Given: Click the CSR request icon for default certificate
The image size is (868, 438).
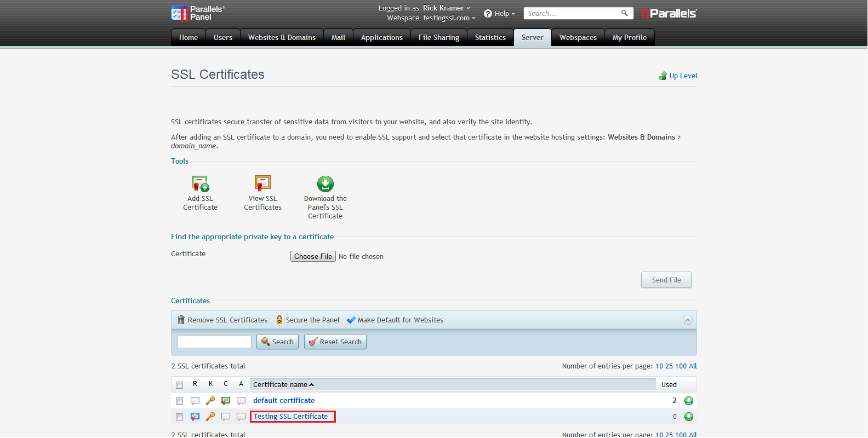Looking at the screenshot, I should coord(195,401).
